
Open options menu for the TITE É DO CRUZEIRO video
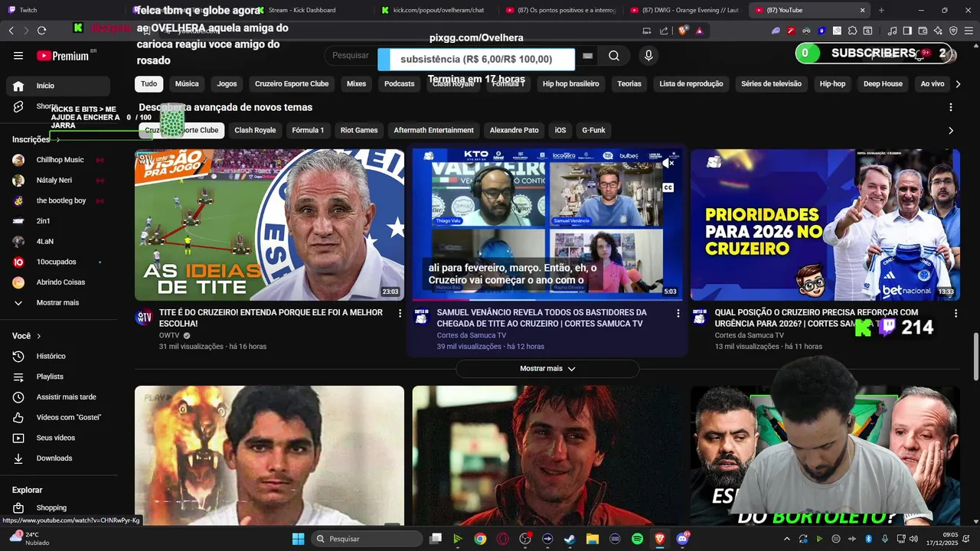click(x=400, y=313)
